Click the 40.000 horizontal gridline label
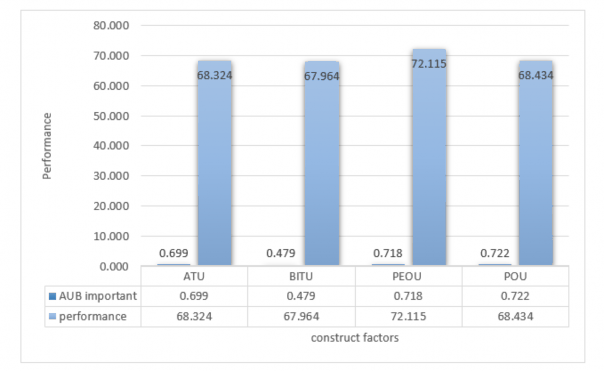Viewport: 604px width, 371px height. (111, 146)
